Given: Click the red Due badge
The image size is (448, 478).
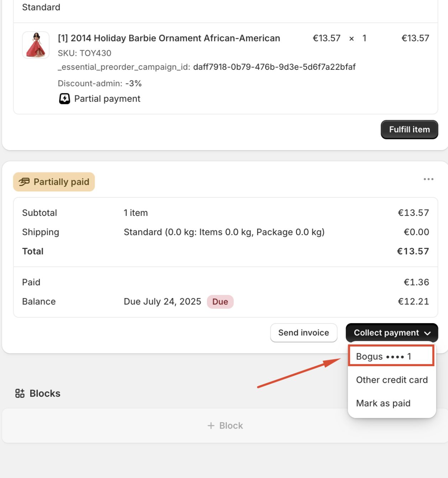Looking at the screenshot, I should 220,302.
